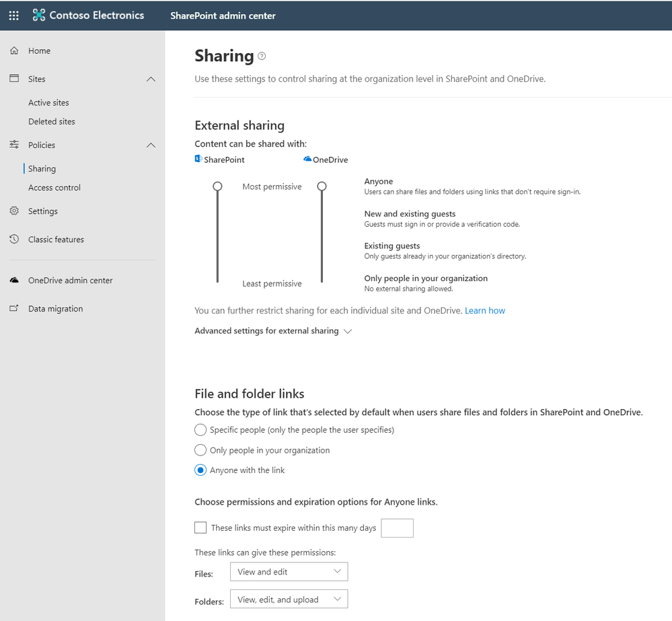Click the Learn how link
This screenshot has height=621, width=672.
click(485, 311)
